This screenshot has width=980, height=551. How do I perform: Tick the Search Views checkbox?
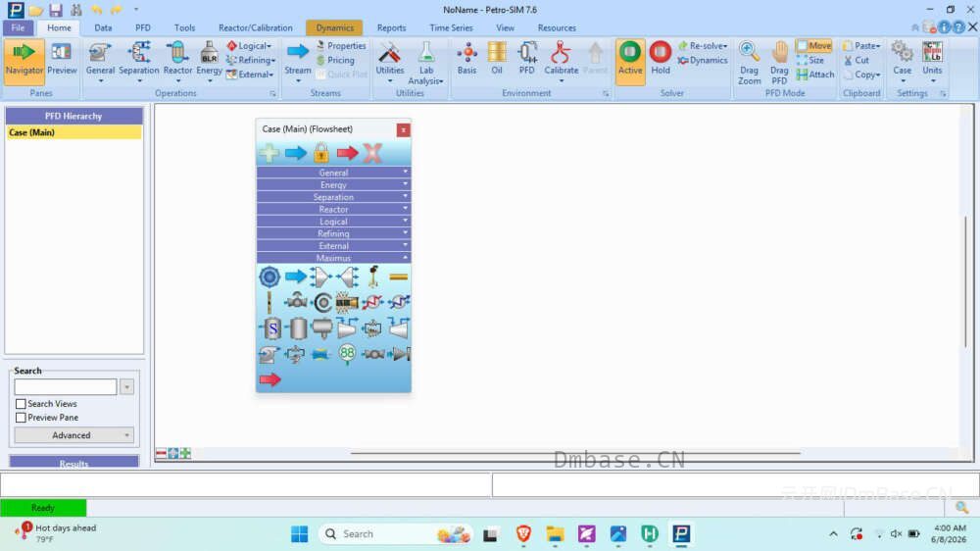(21, 404)
